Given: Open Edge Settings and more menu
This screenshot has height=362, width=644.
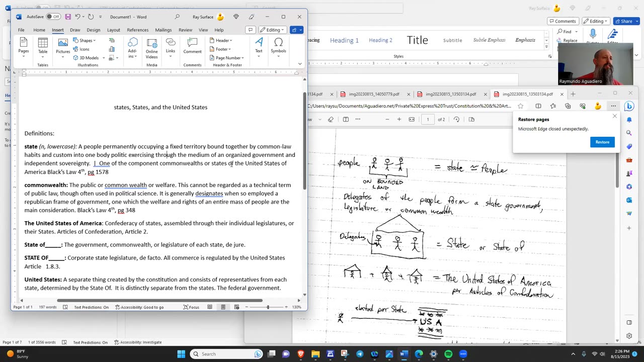Looking at the screenshot, I should (613, 106).
